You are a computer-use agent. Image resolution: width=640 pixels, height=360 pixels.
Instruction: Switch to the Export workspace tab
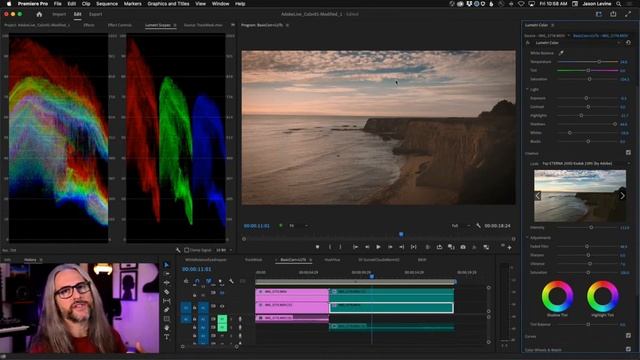point(96,14)
